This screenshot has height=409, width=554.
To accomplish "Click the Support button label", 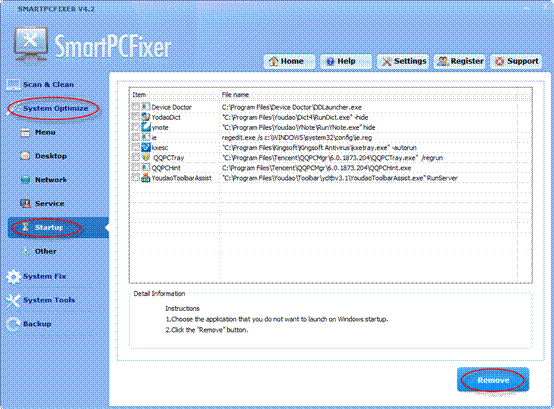I will pyautogui.click(x=523, y=61).
